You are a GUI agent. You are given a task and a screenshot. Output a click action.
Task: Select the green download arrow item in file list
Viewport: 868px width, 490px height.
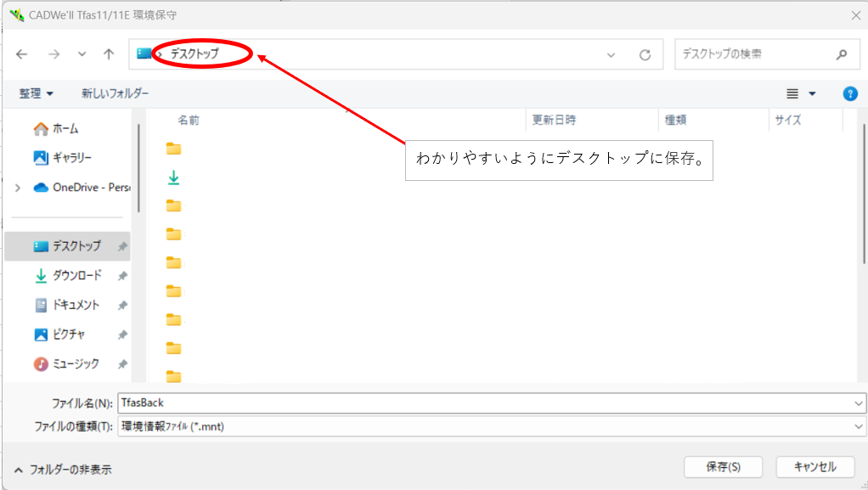point(173,177)
